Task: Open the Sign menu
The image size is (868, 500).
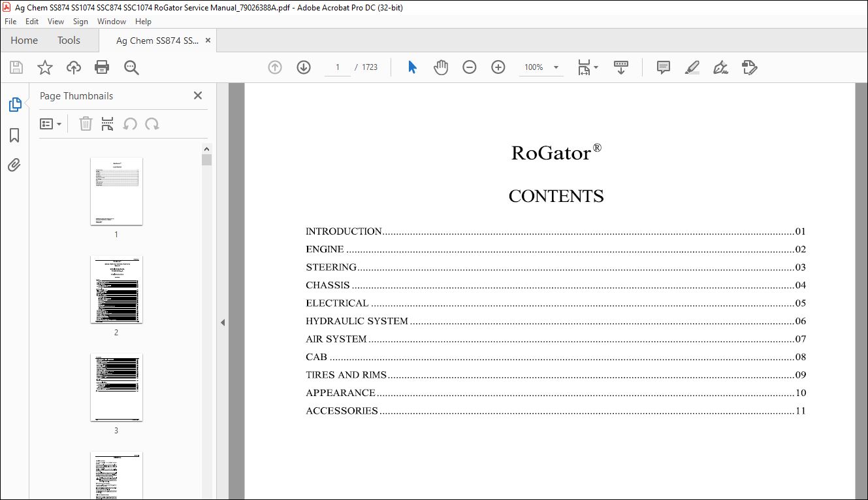Action: pos(80,22)
